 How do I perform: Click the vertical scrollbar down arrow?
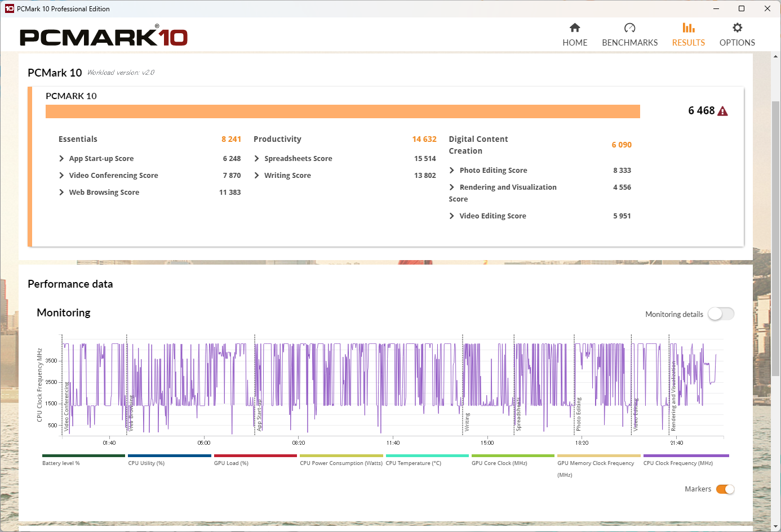coord(776,527)
